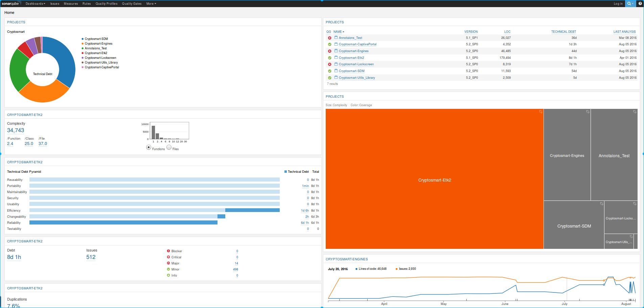Sort projects by the VERSION column
The width and height of the screenshot is (644, 308).
click(471, 32)
